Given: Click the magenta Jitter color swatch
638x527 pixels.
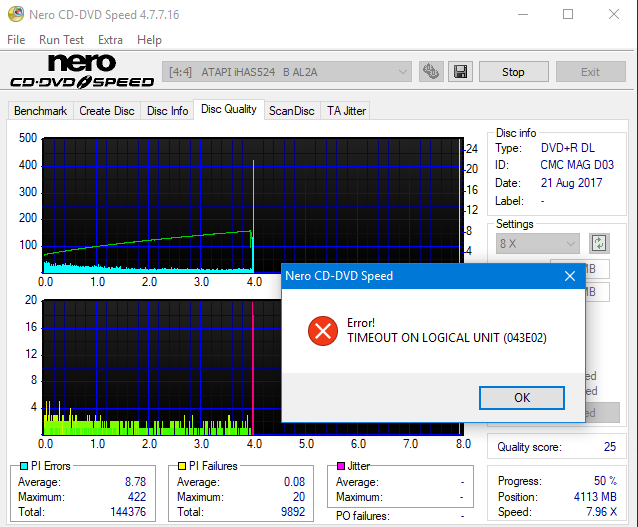Looking at the screenshot, I should 341,466.
